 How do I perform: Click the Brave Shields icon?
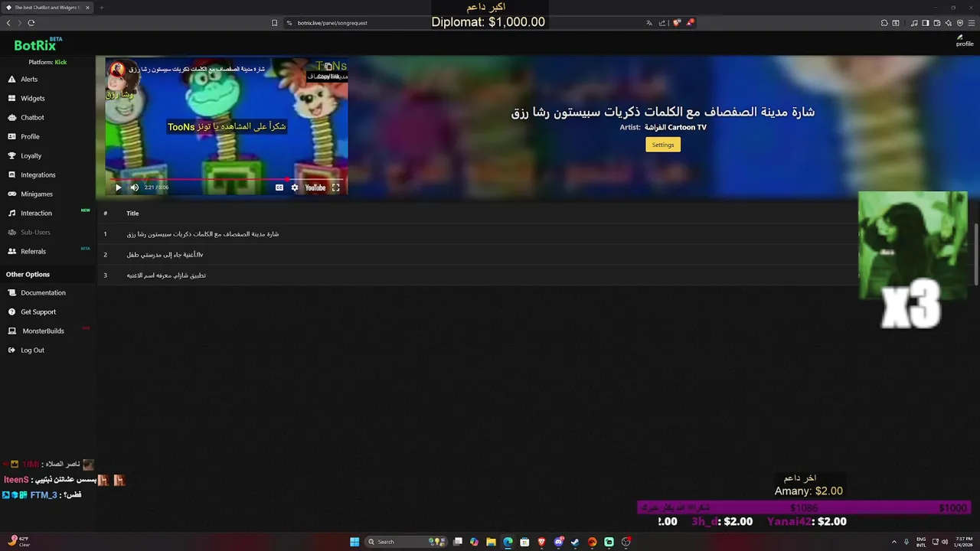[x=676, y=23]
